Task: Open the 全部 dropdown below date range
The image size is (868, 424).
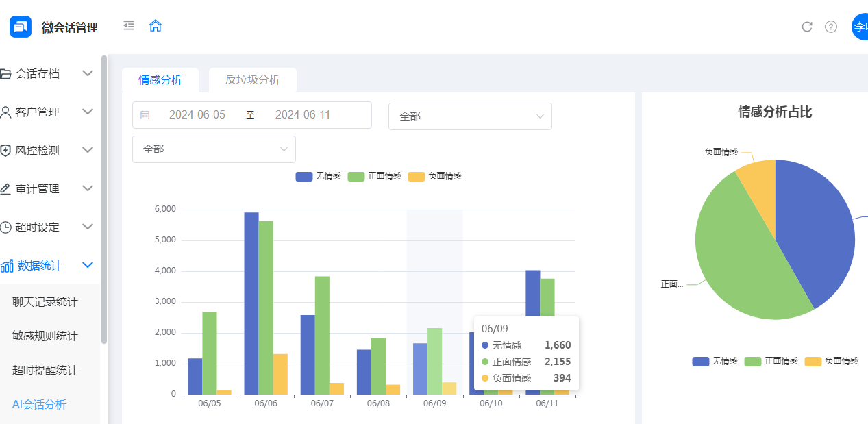Action: (x=214, y=149)
